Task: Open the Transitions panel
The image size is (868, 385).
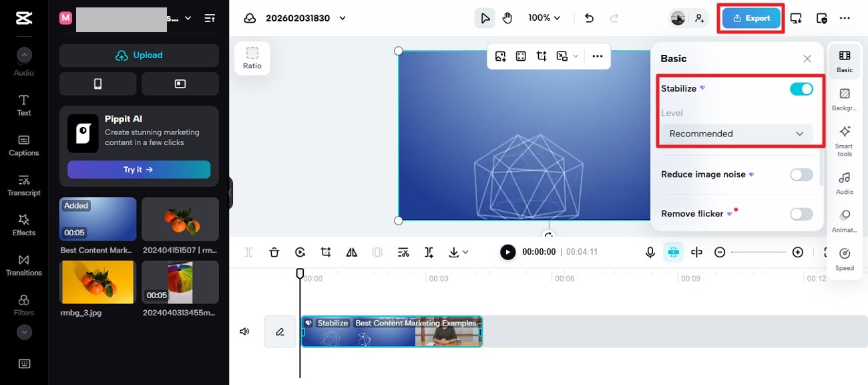Action: (24, 265)
